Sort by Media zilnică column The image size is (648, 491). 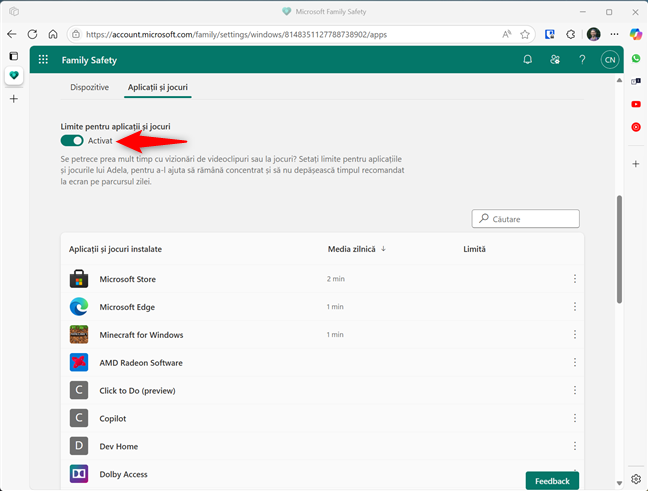(x=356, y=249)
